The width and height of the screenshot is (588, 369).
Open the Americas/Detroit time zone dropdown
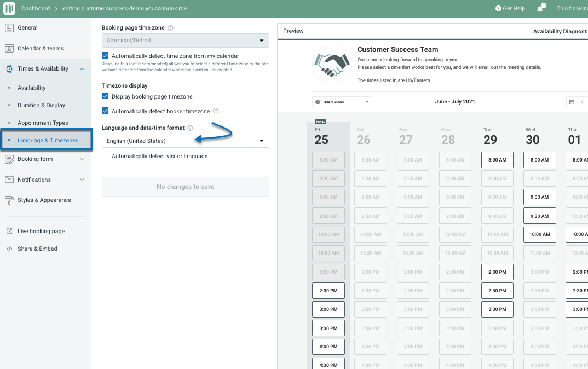tap(185, 41)
